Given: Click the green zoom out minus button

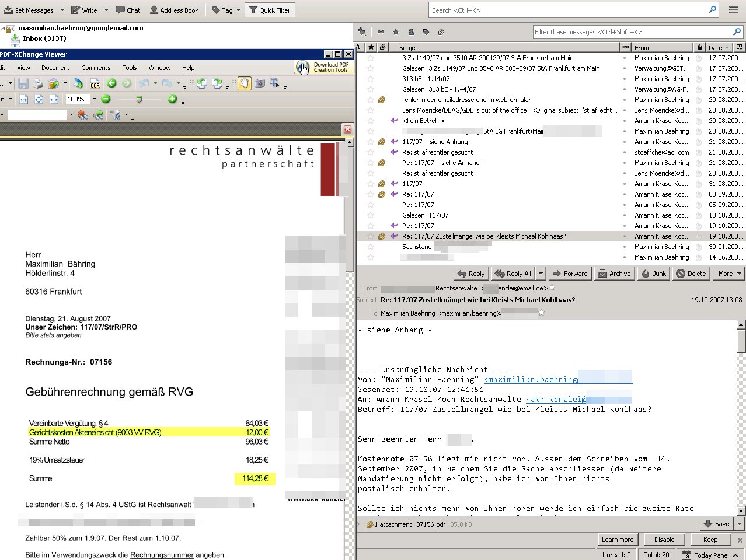Looking at the screenshot, I should 106,99.
